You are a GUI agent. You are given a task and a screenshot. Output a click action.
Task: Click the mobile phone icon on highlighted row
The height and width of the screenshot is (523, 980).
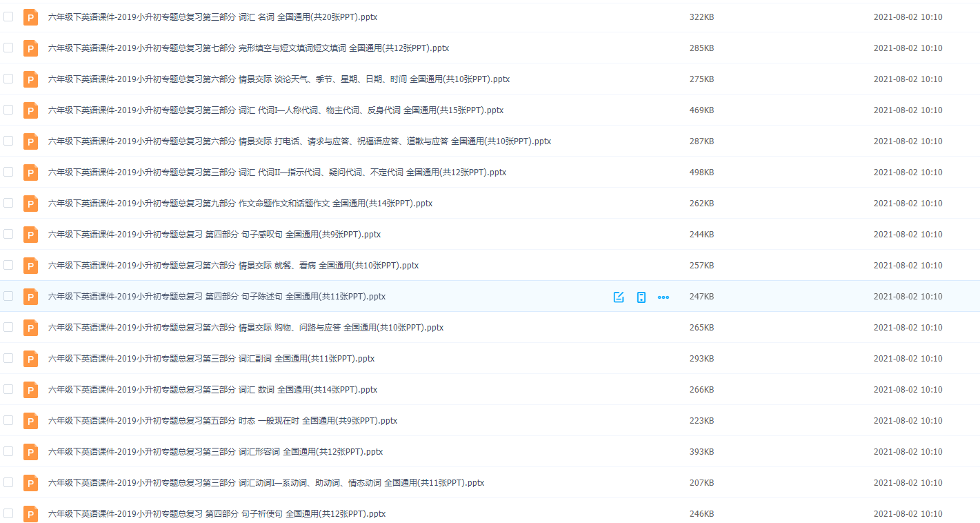[641, 297]
